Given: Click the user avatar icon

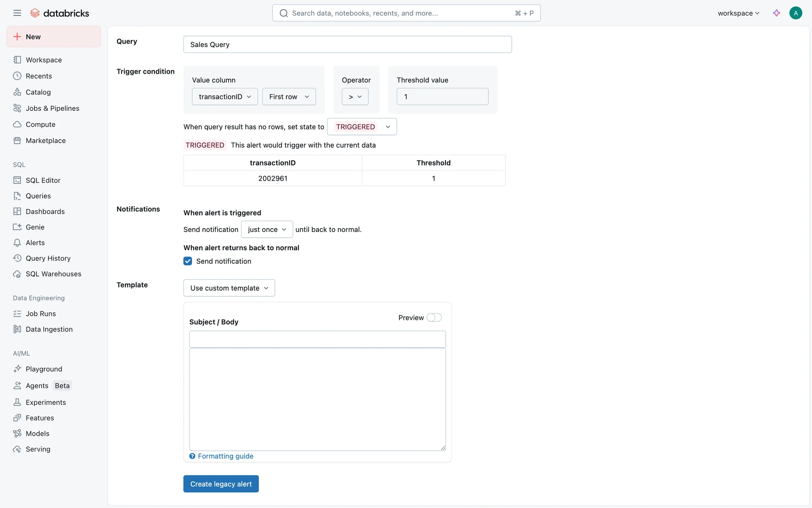Looking at the screenshot, I should tap(796, 13).
